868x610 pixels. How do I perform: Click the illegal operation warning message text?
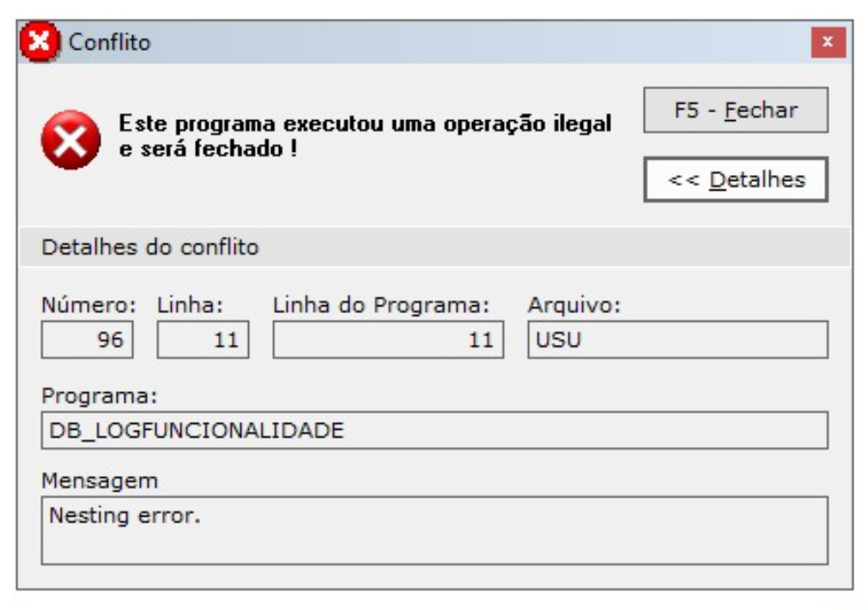(365, 135)
